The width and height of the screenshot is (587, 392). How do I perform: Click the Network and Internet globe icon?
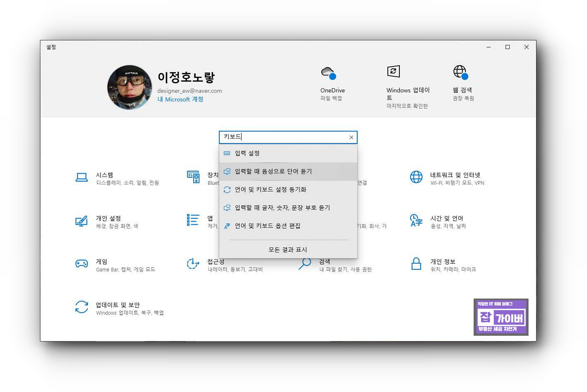pyautogui.click(x=416, y=177)
